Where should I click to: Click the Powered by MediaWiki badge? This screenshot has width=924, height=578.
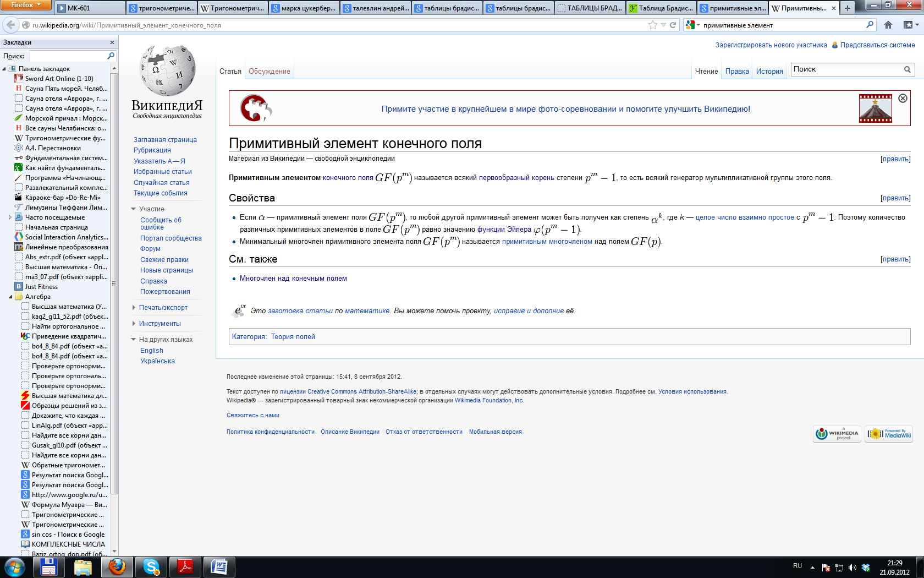pos(889,434)
